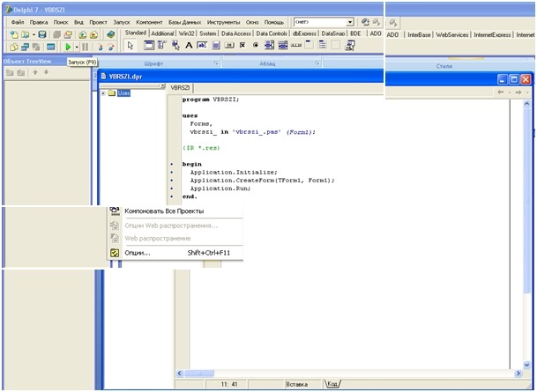Image resolution: width=537 pixels, height=392 pixels.
Task: Pick the ListBox component icon
Action: 269,45
